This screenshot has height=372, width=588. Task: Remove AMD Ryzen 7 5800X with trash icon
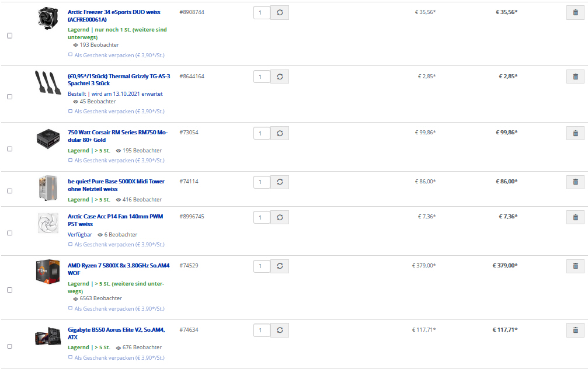[x=575, y=266]
